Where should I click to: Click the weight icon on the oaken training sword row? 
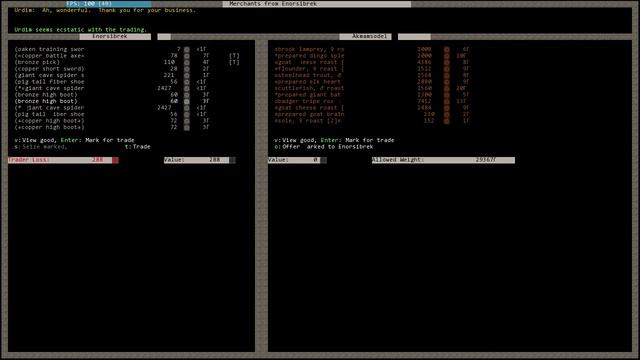[x=187, y=49]
